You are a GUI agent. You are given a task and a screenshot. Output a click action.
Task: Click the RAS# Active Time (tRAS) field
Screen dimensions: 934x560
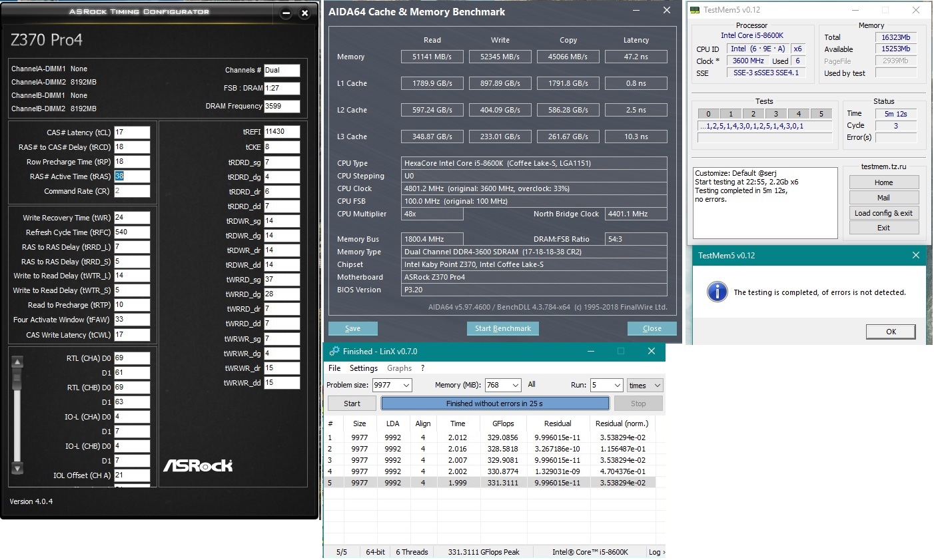pos(132,176)
